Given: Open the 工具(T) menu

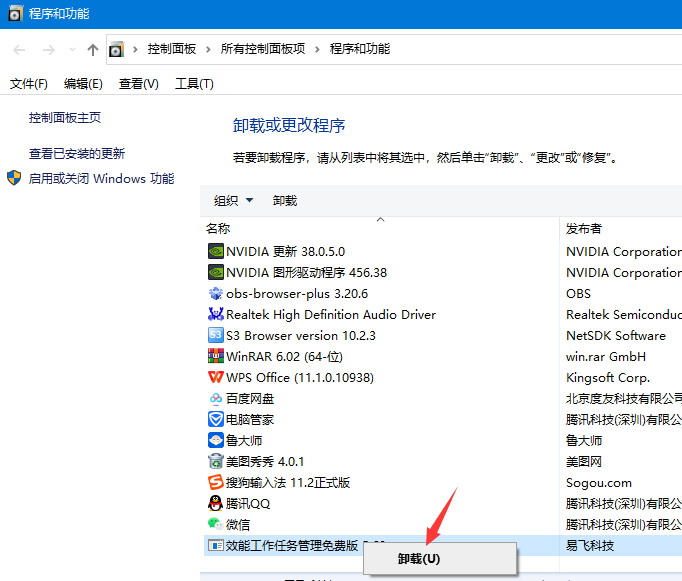Looking at the screenshot, I should (194, 83).
